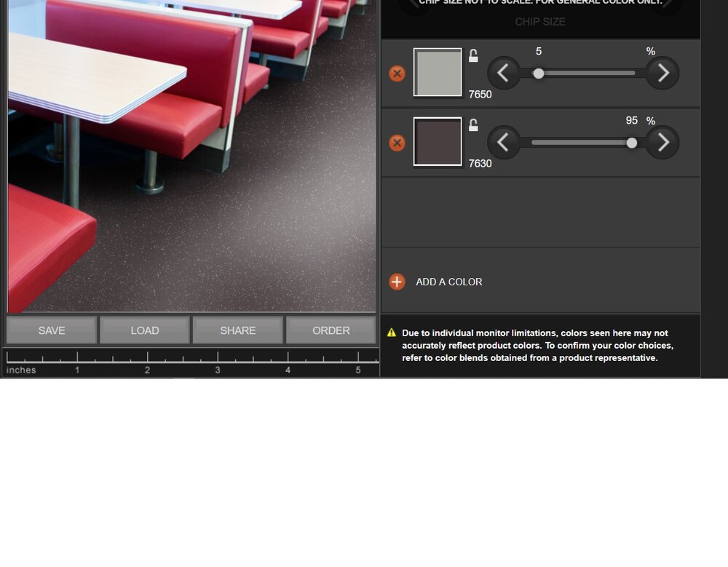
Task: Order this color blend
Action: coord(331,330)
